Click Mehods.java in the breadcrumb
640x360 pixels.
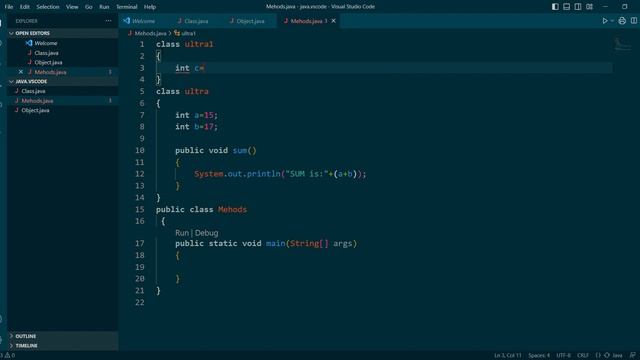pyautogui.click(x=150, y=33)
